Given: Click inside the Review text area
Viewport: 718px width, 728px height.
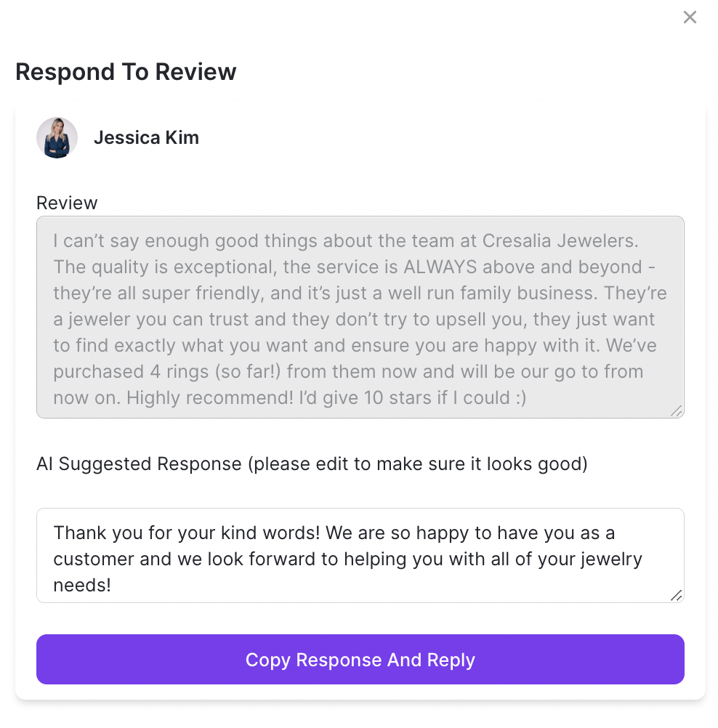Looking at the screenshot, I should click(360, 318).
